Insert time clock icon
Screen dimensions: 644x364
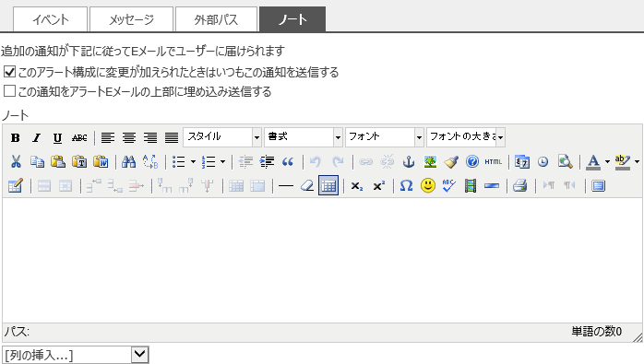(543, 161)
